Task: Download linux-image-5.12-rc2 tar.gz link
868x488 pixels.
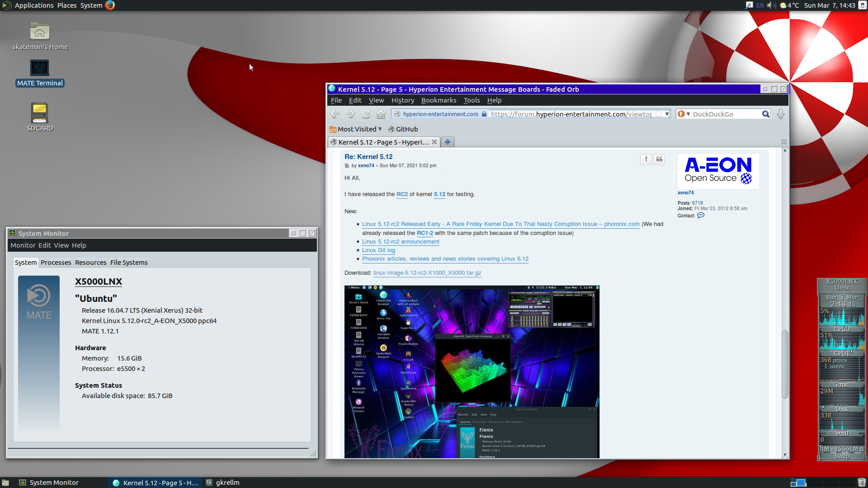Action: pos(427,273)
